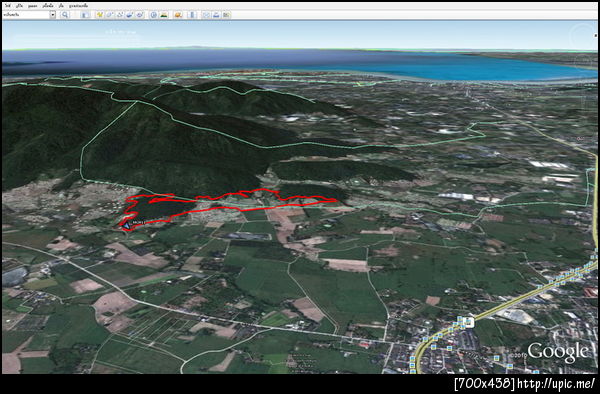600x394 pixels.
Task: Open the File menu
Action: coord(8,6)
